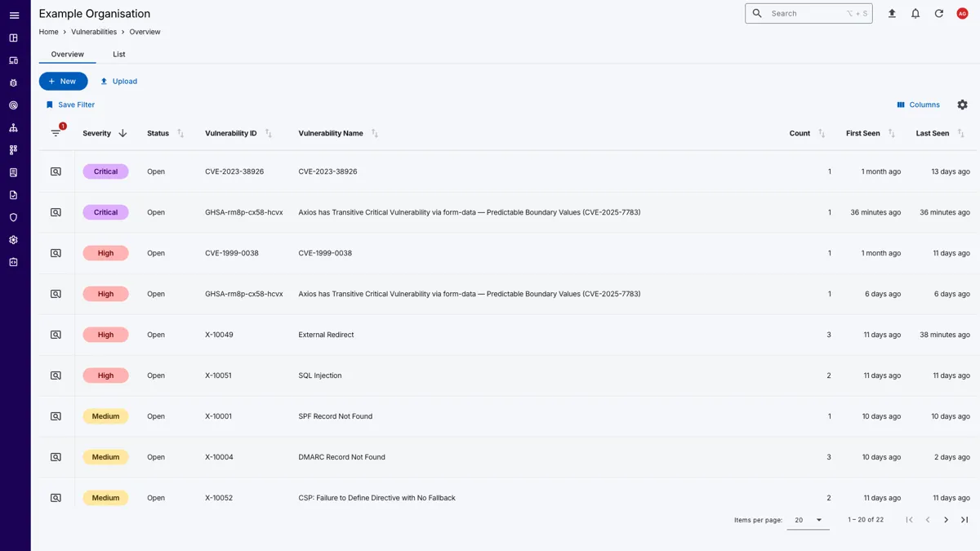View details of the SQL Injection row
The image size is (980, 551).
56,375
